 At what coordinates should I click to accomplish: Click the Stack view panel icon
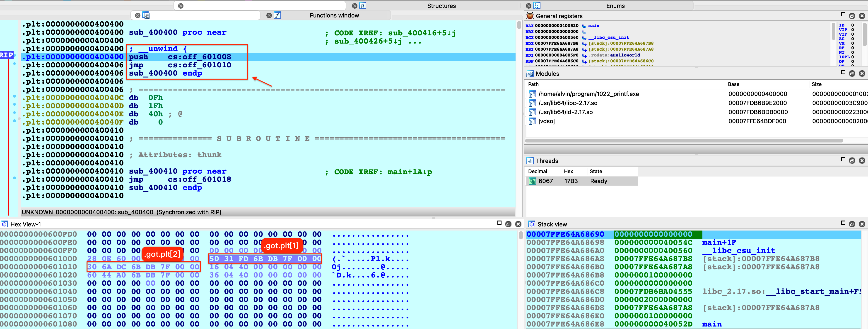531,224
